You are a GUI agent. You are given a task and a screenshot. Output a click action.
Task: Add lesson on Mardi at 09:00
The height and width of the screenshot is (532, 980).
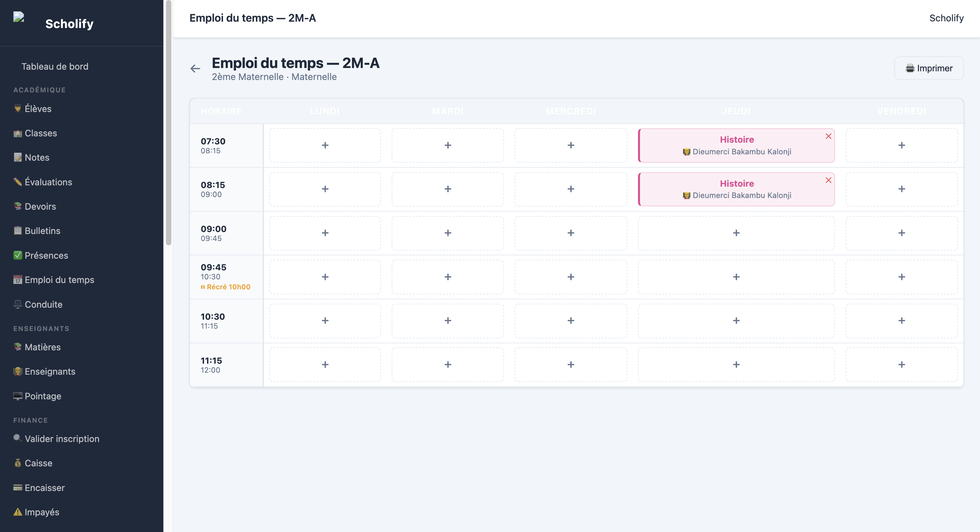coord(448,233)
